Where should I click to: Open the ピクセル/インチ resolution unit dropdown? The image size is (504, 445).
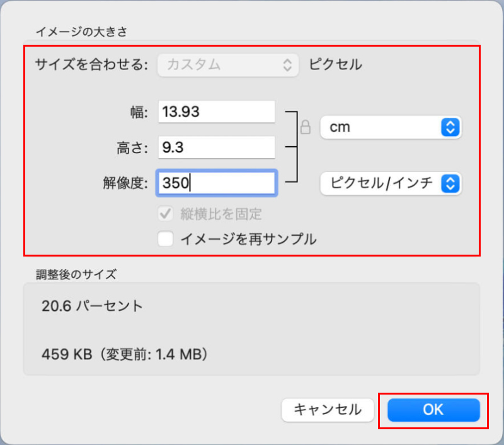(391, 183)
